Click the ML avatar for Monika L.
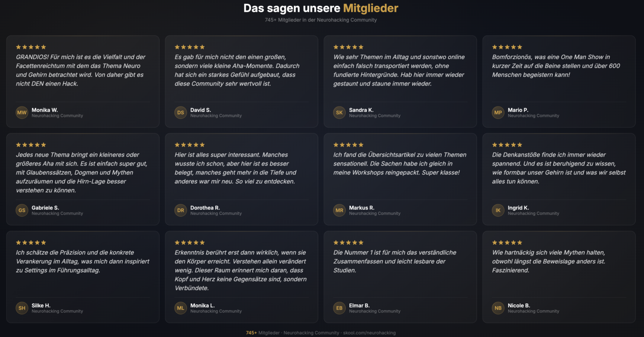Screen dimensions: 644x337 [181, 308]
